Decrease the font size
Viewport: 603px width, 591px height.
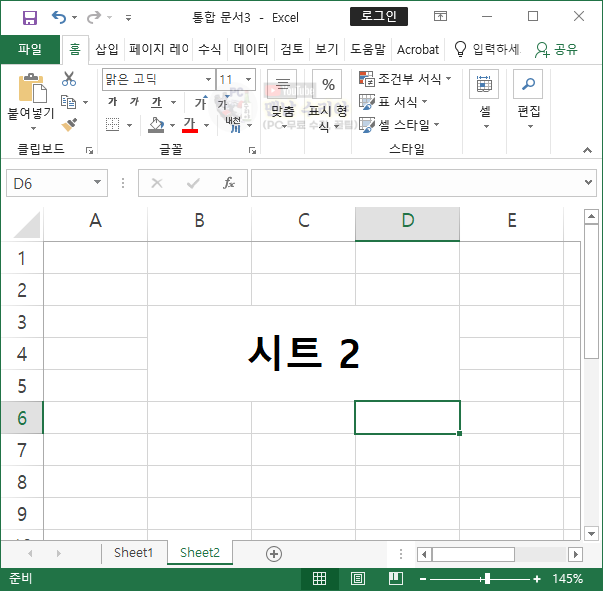click(223, 103)
